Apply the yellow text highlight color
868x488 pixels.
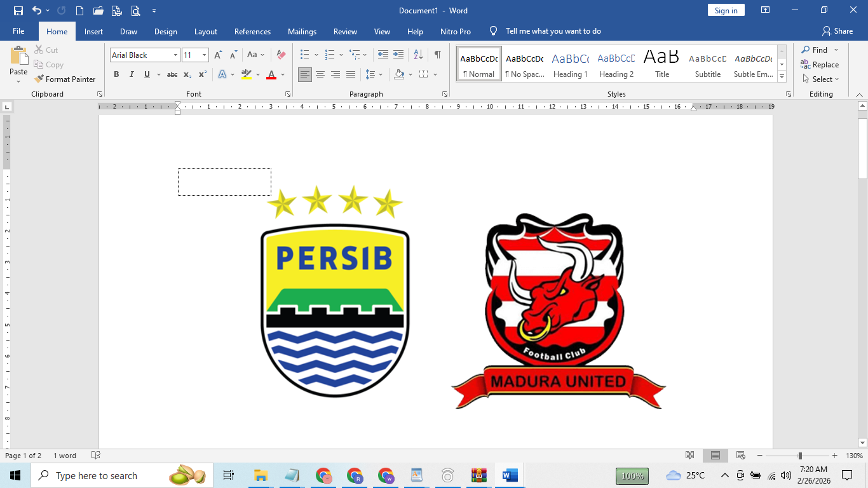247,74
